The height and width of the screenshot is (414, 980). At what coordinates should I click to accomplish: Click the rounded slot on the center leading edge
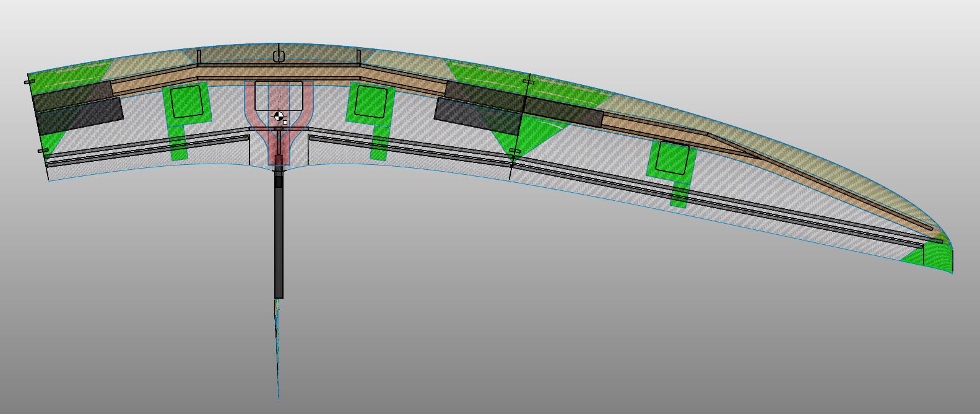(x=279, y=56)
